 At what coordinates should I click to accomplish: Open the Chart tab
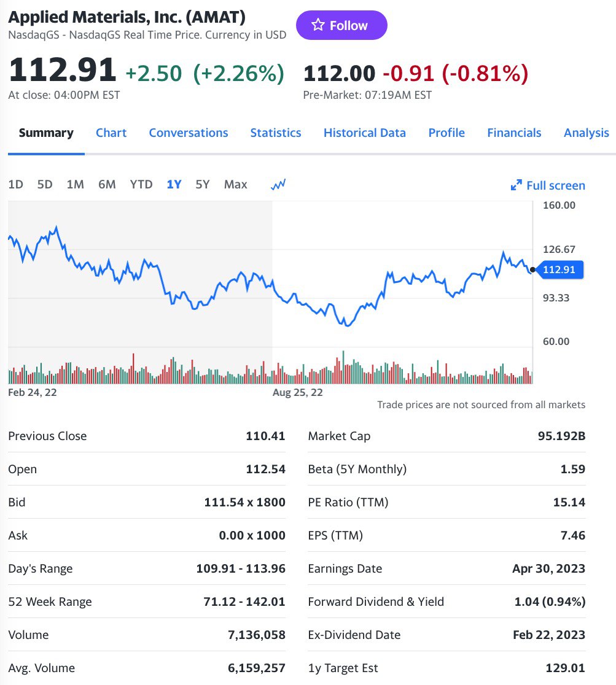pyautogui.click(x=111, y=133)
